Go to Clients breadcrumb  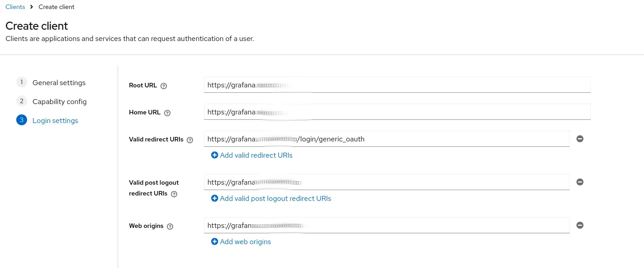[x=15, y=7]
